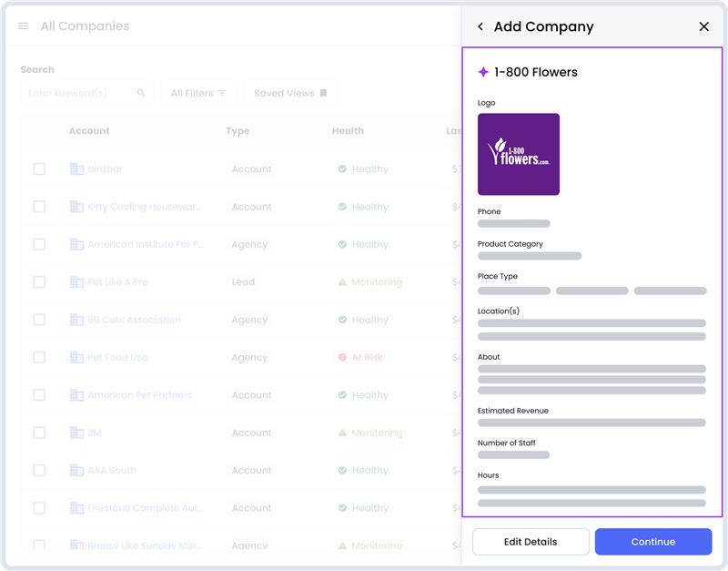728x571 pixels.
Task: Select the American Pet Partners checkbox
Action: [39, 394]
